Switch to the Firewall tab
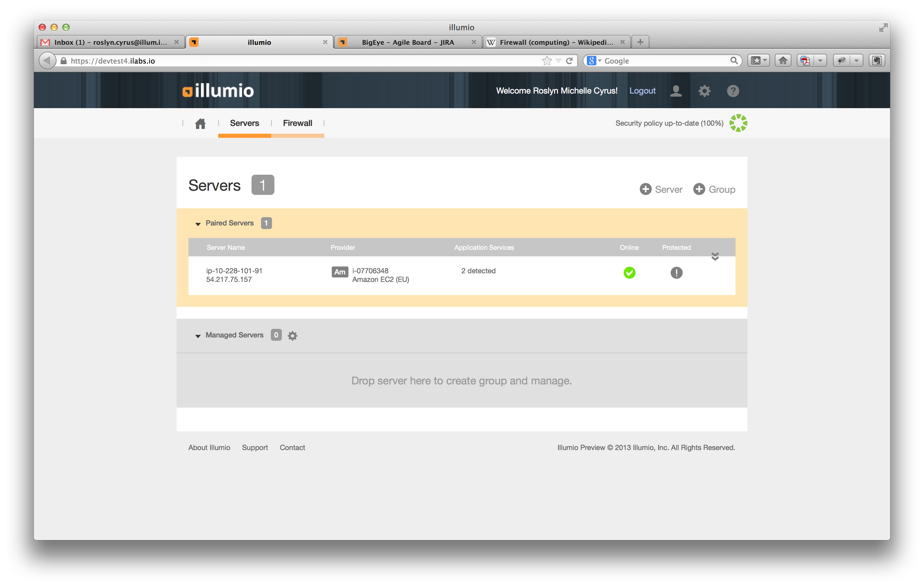 [297, 123]
